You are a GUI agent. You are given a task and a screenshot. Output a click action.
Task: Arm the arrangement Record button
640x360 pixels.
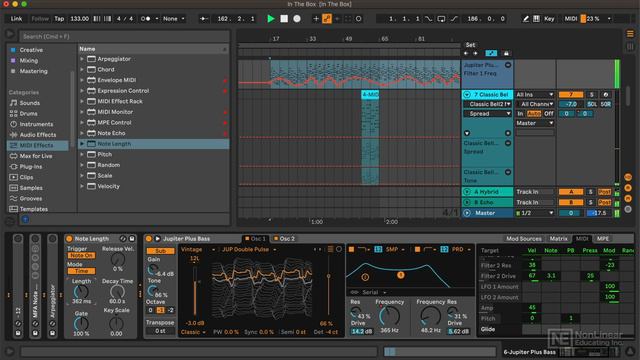(x=297, y=19)
